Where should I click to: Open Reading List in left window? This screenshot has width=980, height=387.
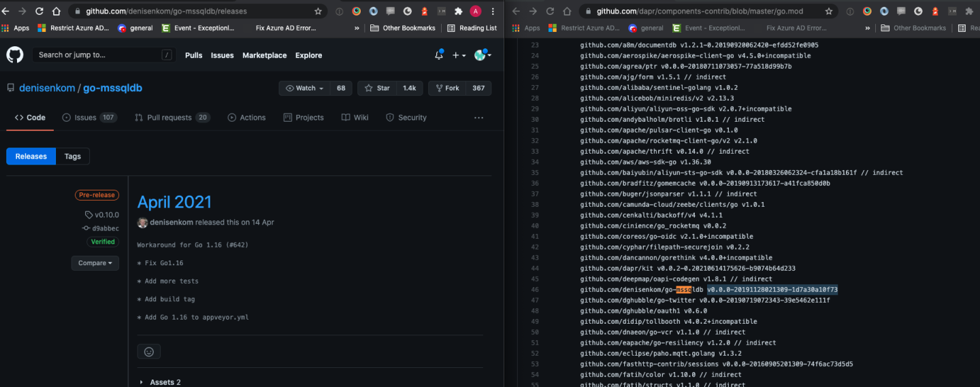pos(472,28)
